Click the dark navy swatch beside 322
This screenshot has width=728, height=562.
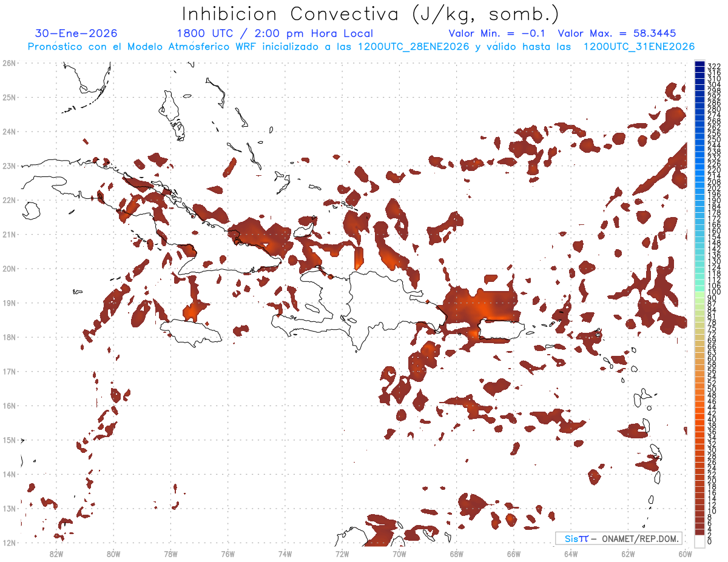[699, 64]
